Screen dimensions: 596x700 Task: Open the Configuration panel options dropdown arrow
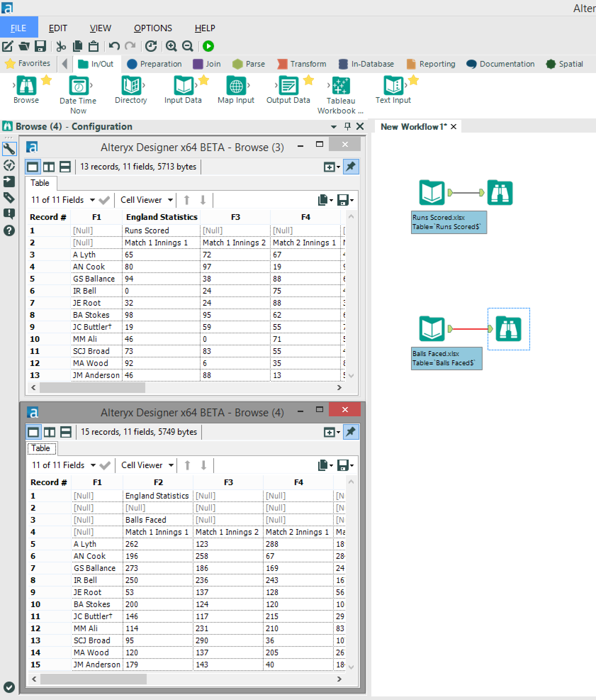point(333,127)
